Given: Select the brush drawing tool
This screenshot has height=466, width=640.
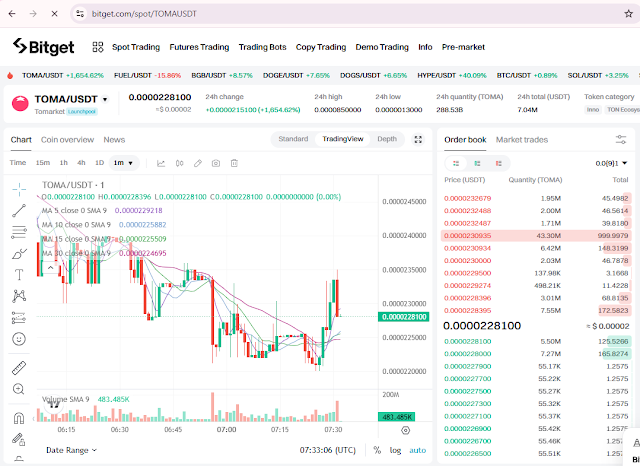Looking at the screenshot, I should 19,254.
